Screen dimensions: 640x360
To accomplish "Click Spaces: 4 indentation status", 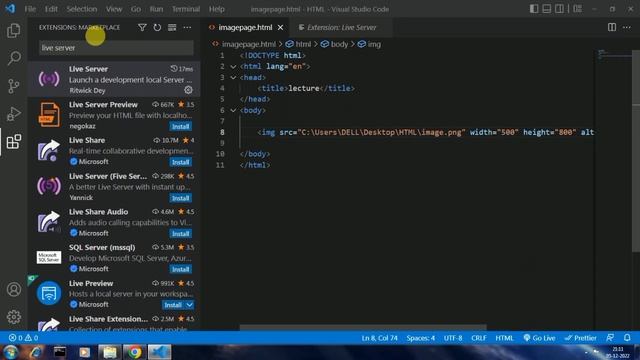I will point(420,338).
